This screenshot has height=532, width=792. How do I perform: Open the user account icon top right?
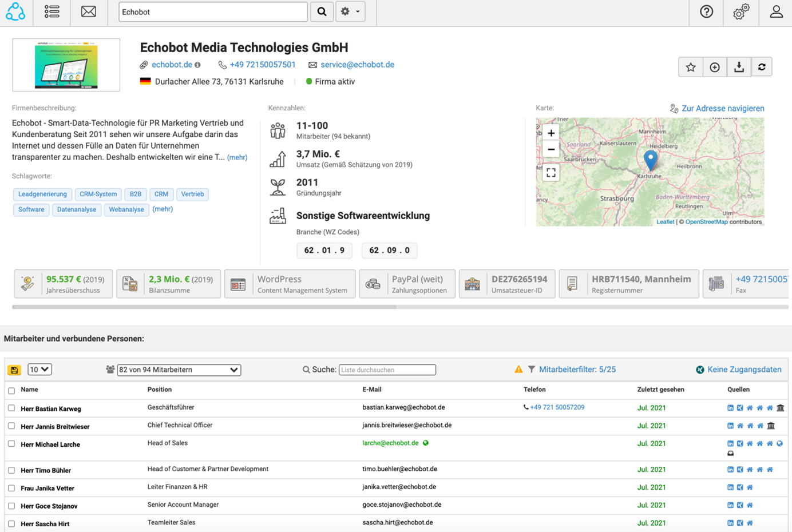776,11
